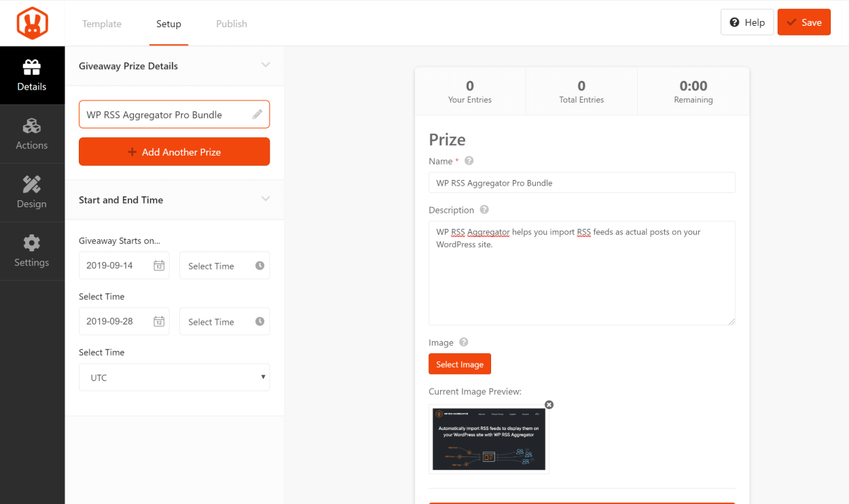Open the UTC timezone dropdown

174,377
